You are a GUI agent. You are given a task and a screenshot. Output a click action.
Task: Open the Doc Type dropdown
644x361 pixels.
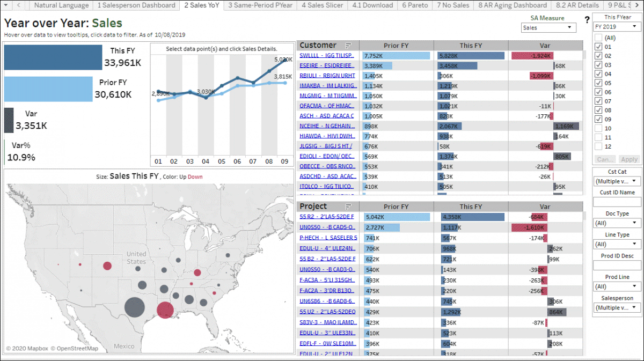616,223
